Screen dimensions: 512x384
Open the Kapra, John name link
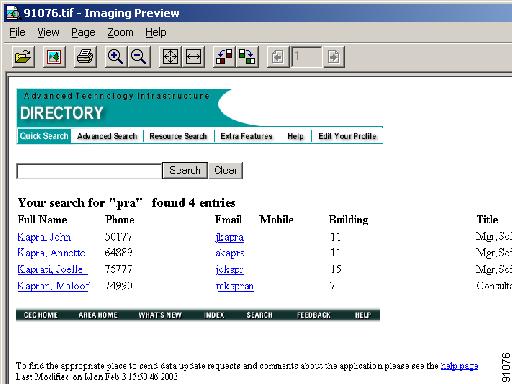(x=44, y=237)
